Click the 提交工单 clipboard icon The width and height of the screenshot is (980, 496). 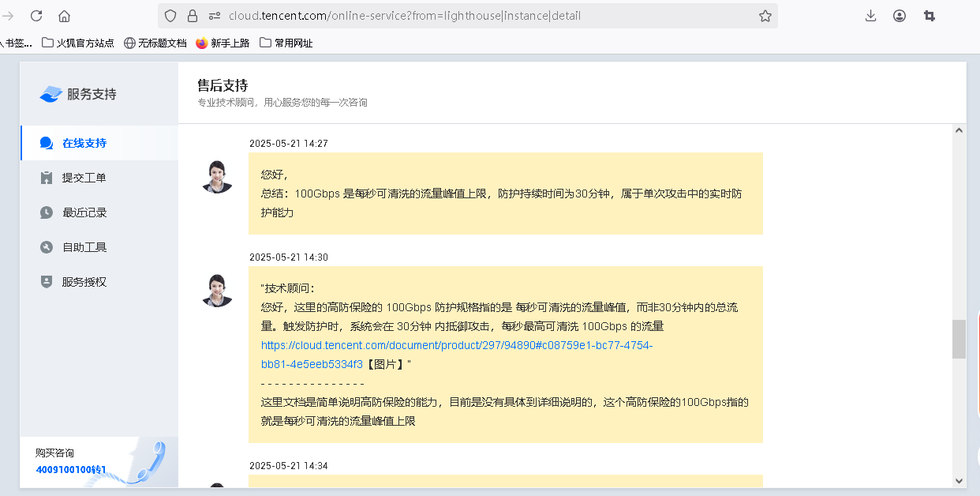pyautogui.click(x=47, y=178)
